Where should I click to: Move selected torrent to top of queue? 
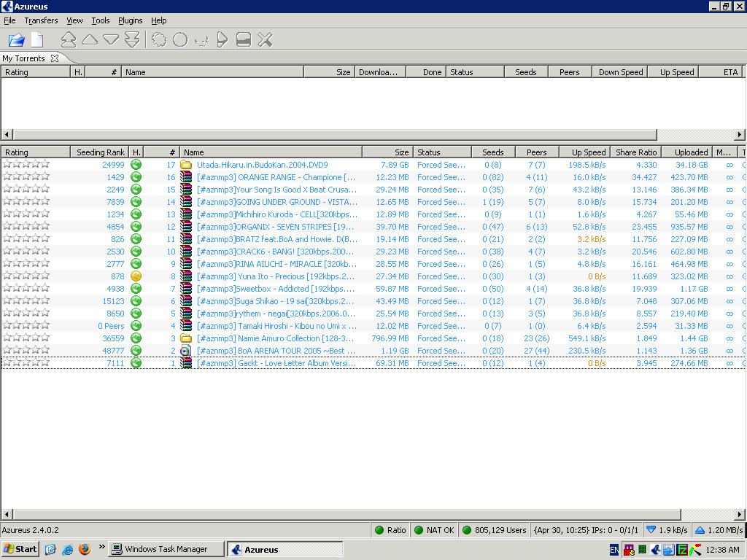pyautogui.click(x=68, y=40)
